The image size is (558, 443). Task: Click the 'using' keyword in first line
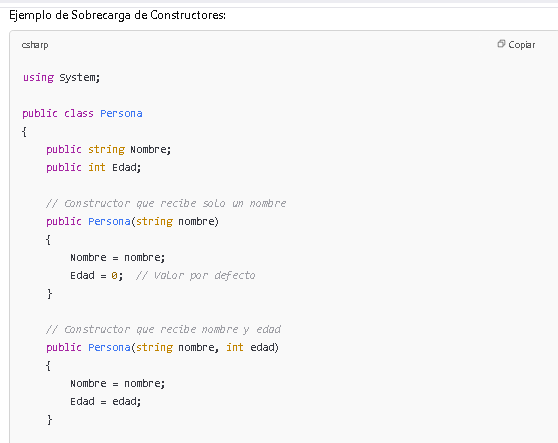coord(38,77)
